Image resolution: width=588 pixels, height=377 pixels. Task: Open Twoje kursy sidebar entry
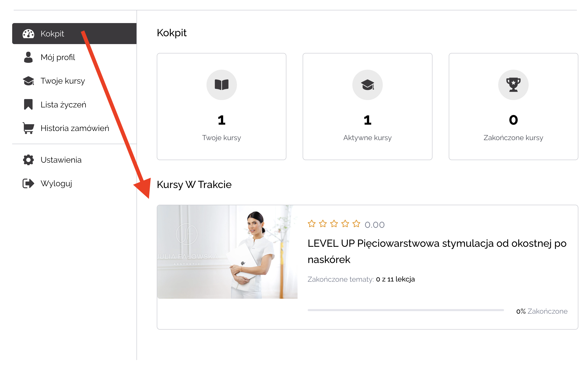[63, 81]
